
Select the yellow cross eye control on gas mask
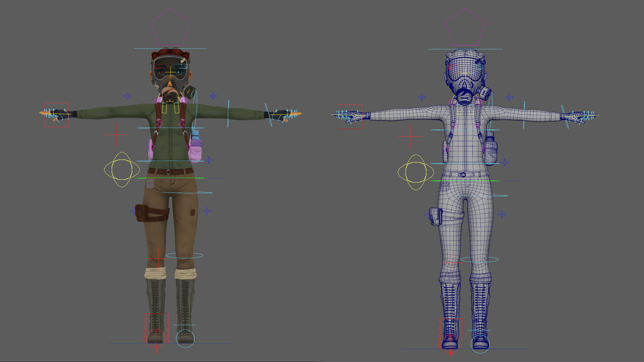[171, 71]
